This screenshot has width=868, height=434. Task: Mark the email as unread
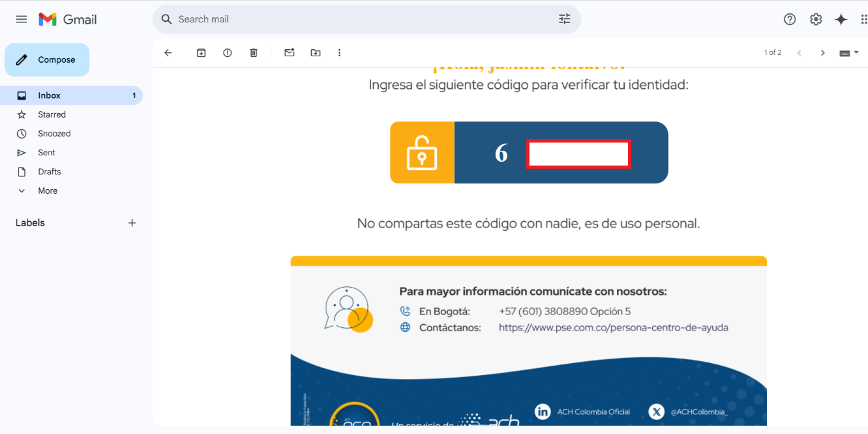click(x=289, y=53)
